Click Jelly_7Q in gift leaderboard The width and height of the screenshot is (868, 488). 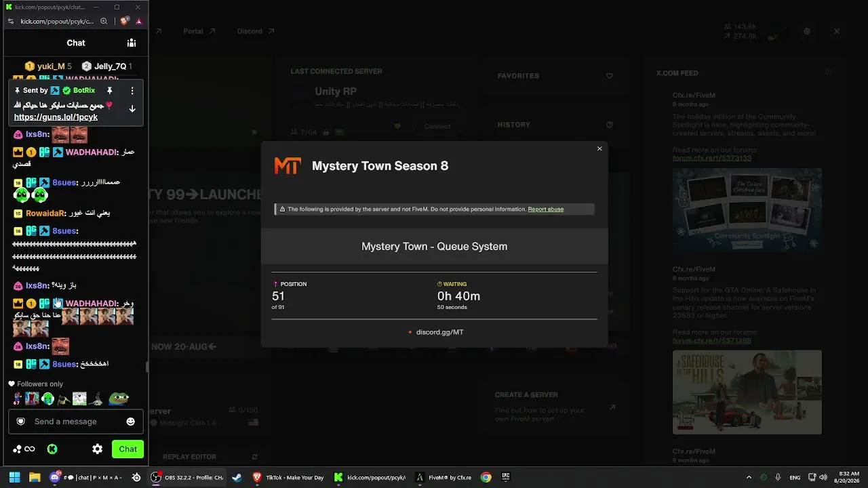110,66
